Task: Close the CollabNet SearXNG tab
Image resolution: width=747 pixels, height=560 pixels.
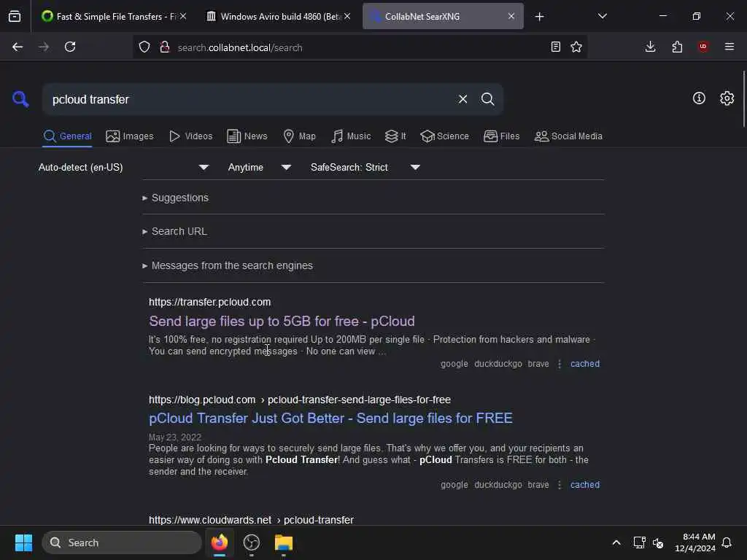Action: click(511, 16)
